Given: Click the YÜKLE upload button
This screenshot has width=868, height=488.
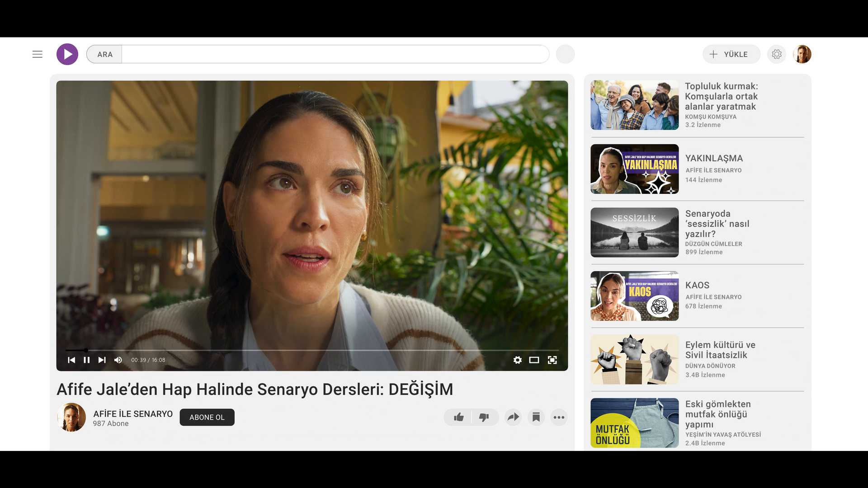Looking at the screenshot, I should [x=731, y=54].
